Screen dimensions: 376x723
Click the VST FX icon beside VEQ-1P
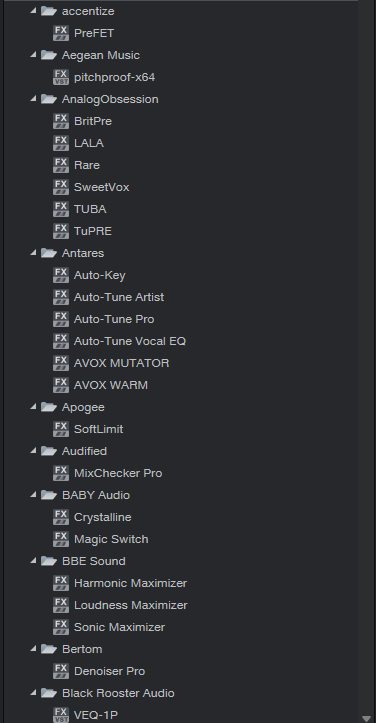pos(61,715)
